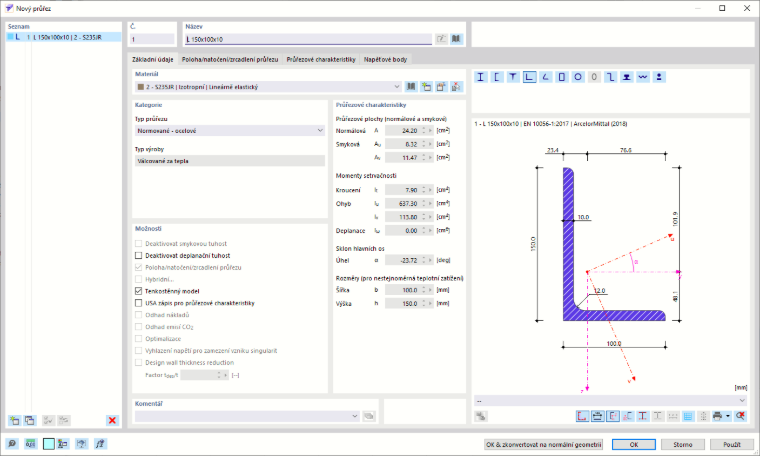Switch to Průřezové charakteristiky tab

point(321,59)
